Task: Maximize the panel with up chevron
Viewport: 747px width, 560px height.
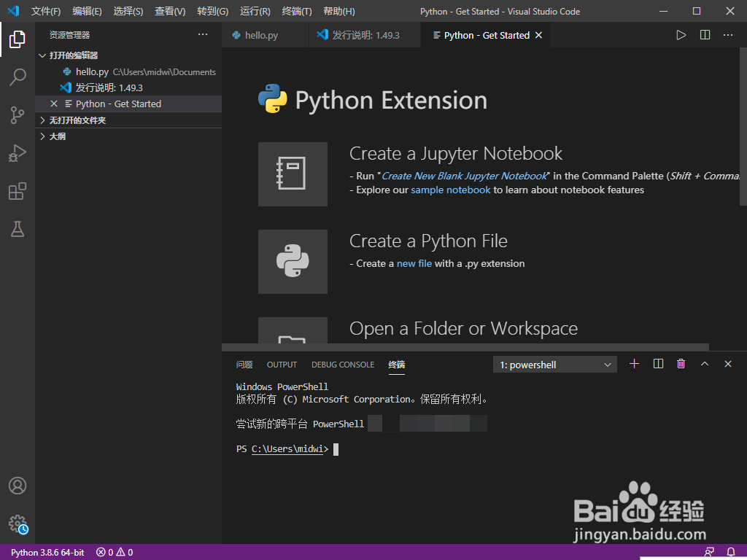Action: pos(705,364)
